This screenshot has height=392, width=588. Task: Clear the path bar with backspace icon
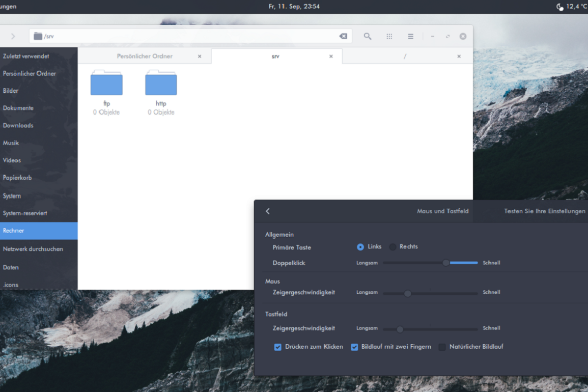point(343,36)
